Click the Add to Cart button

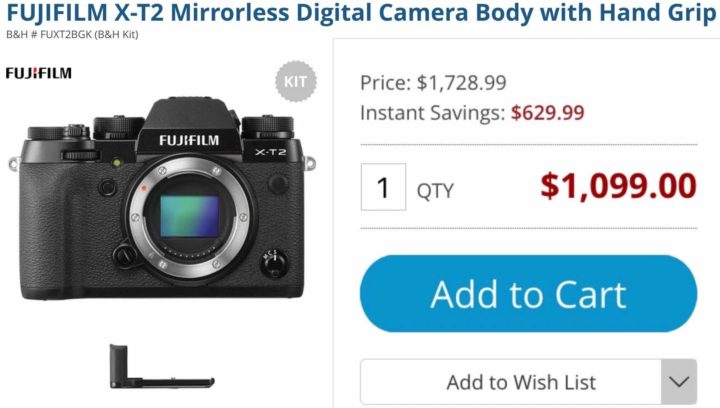click(x=528, y=294)
